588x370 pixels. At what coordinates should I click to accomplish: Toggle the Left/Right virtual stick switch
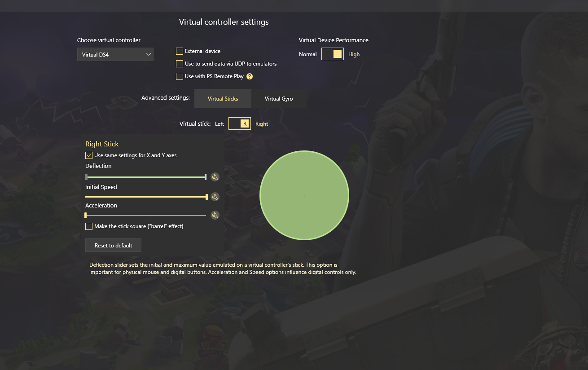(x=240, y=123)
